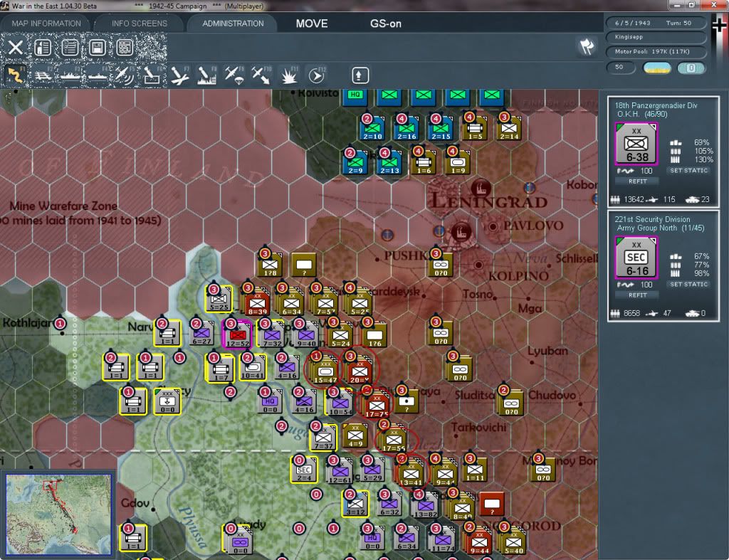Close the menu with the X icon
729x560 pixels.
tap(16, 47)
